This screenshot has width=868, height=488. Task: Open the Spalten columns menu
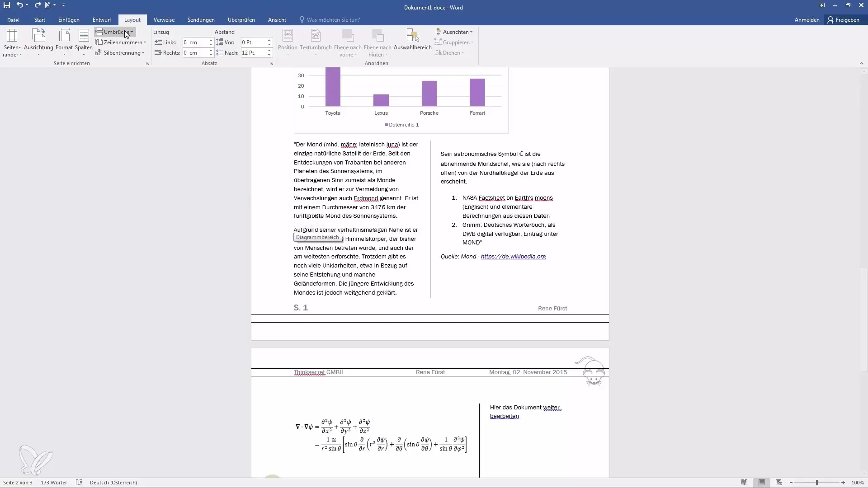84,43
